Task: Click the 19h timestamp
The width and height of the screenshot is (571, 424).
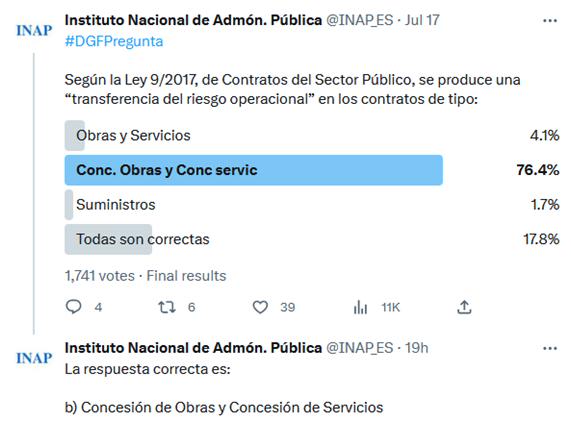Action: click(417, 348)
